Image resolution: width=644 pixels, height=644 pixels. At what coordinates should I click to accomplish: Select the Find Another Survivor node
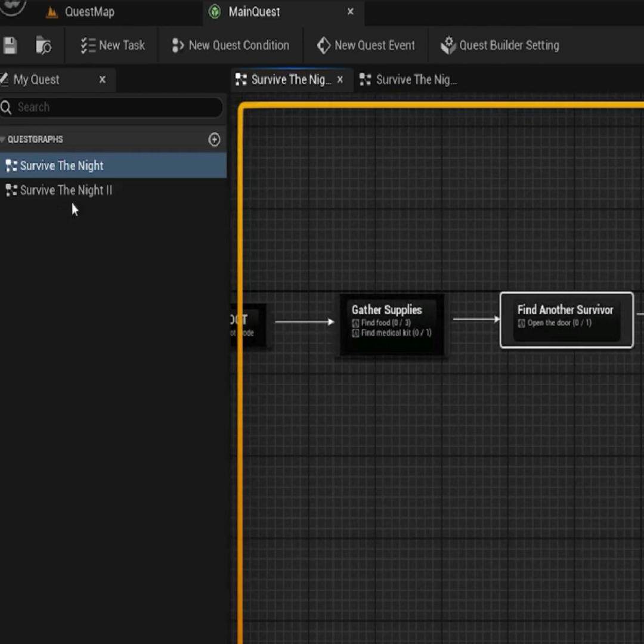565,310
